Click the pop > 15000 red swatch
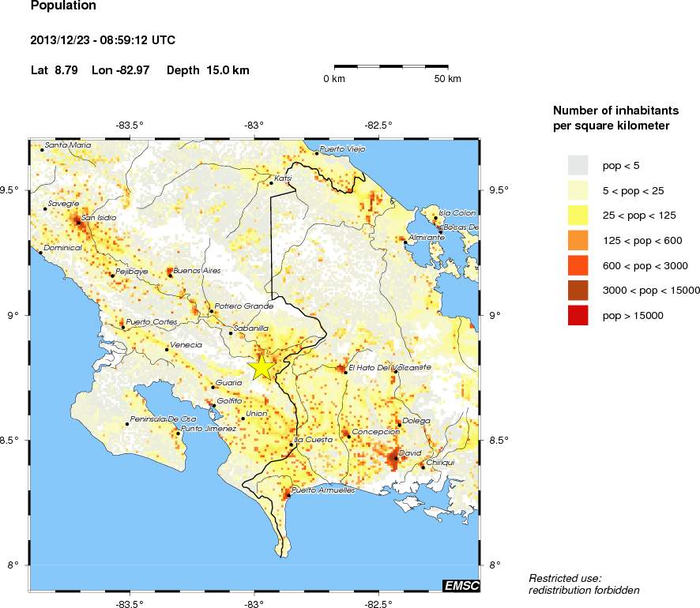This screenshot has height=608, width=700. 578,315
